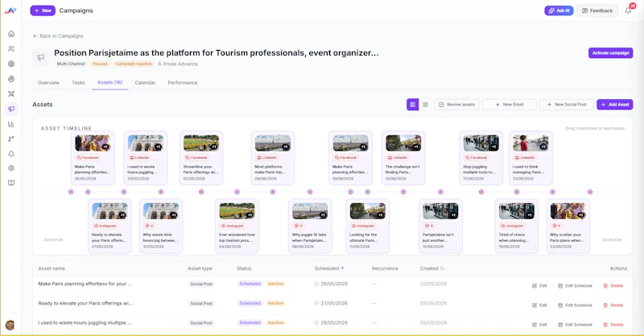The width and height of the screenshot is (644, 336).
Task: Open the bell alerts icon in sidebar
Action: (x=11, y=154)
